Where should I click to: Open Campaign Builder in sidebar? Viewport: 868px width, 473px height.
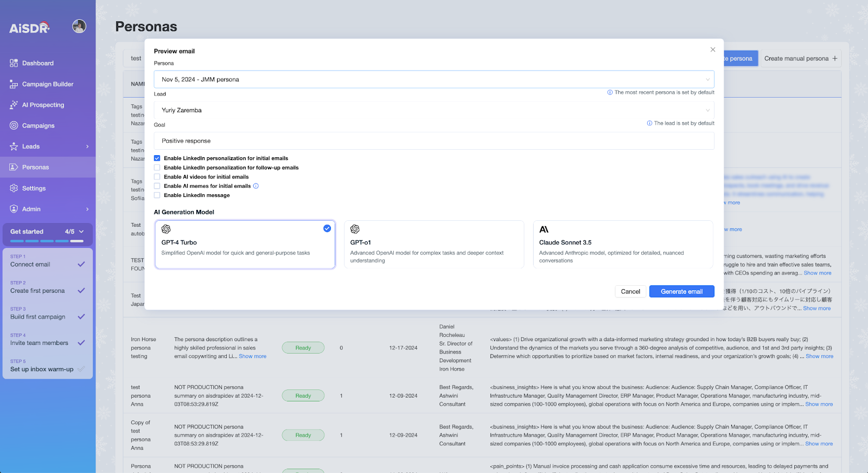pos(48,84)
